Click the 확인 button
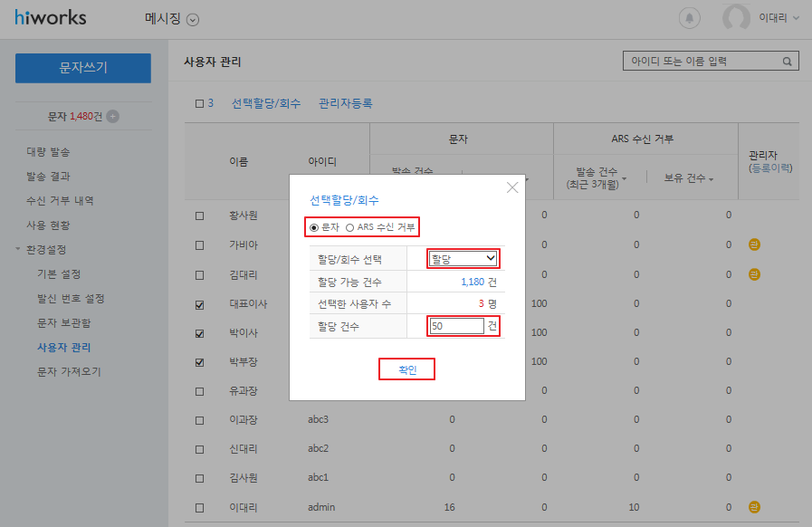 [x=407, y=369]
